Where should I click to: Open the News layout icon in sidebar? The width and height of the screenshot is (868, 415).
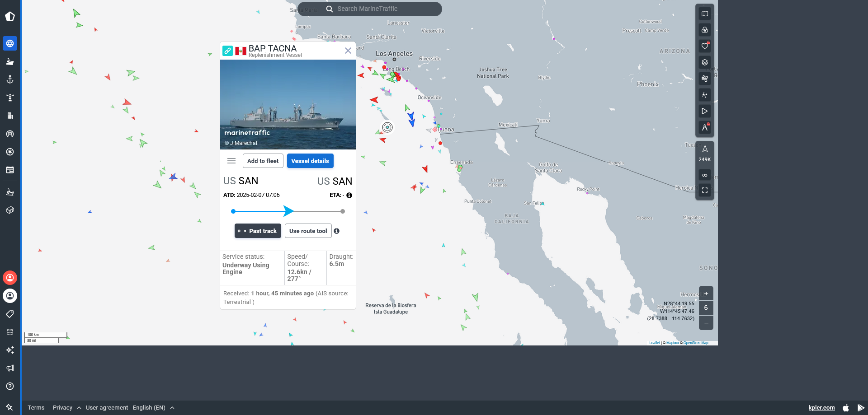tap(10, 170)
